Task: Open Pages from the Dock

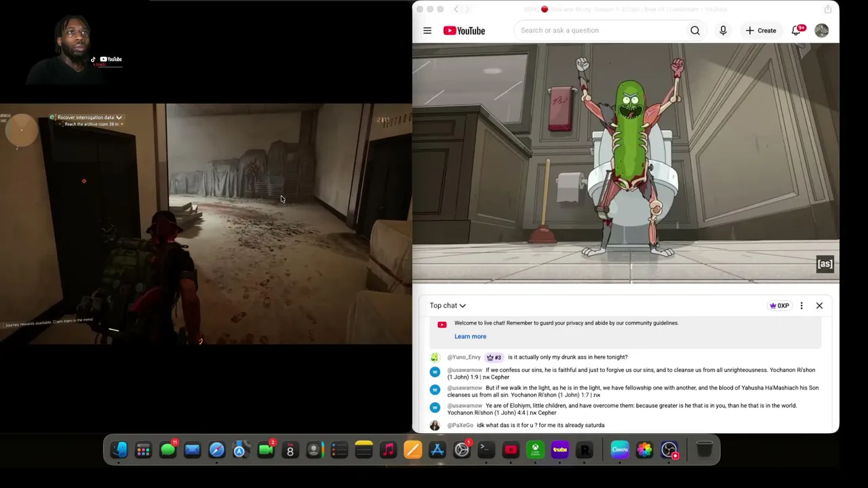Action: (412, 450)
